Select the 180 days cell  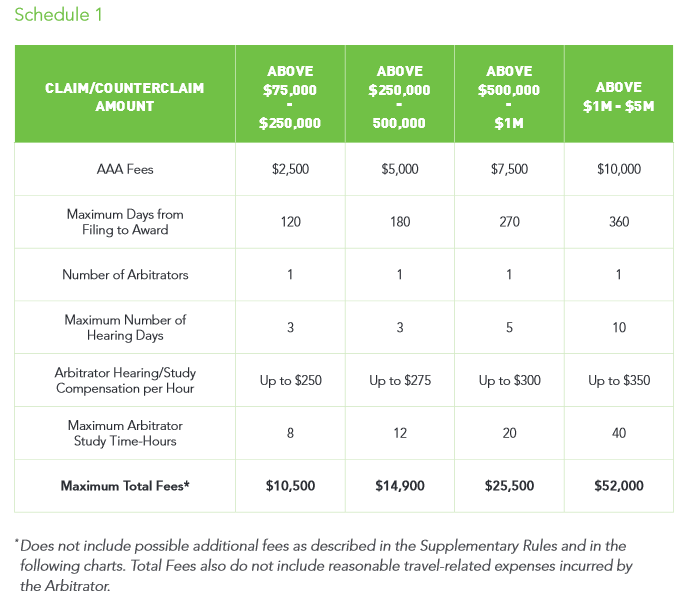(399, 222)
